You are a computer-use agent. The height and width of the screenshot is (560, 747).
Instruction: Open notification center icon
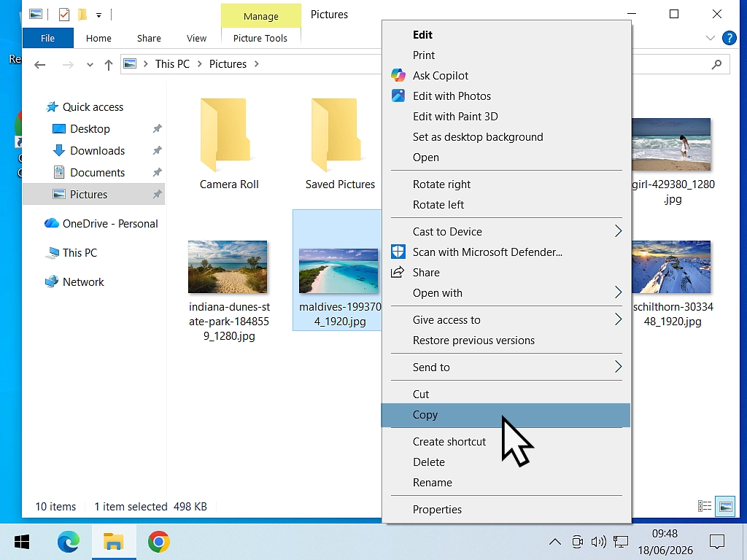click(x=716, y=542)
